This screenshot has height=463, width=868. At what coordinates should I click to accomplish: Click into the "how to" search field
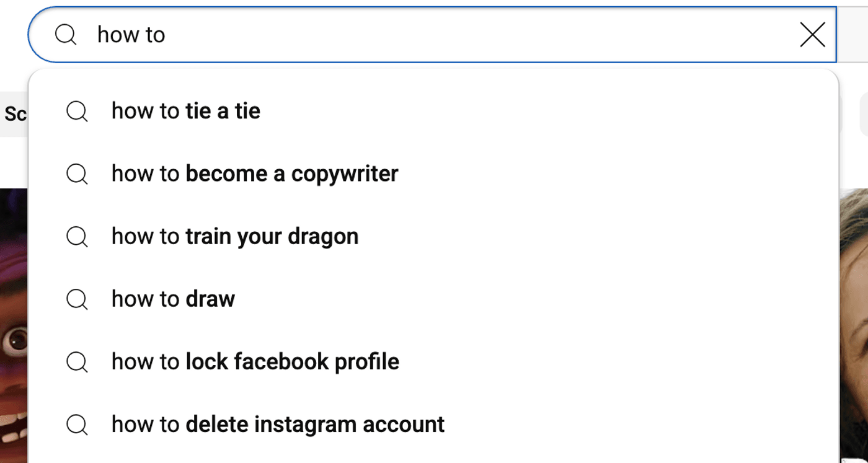[434, 35]
